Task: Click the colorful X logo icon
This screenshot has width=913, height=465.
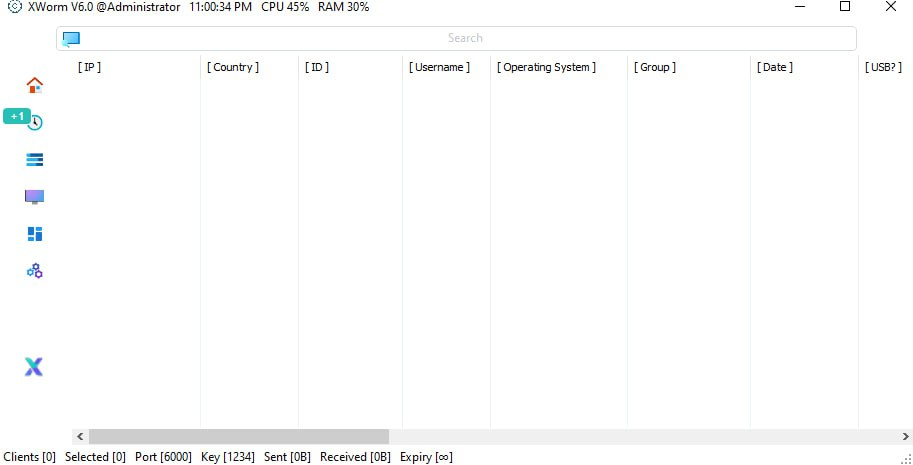Action: tap(34, 367)
